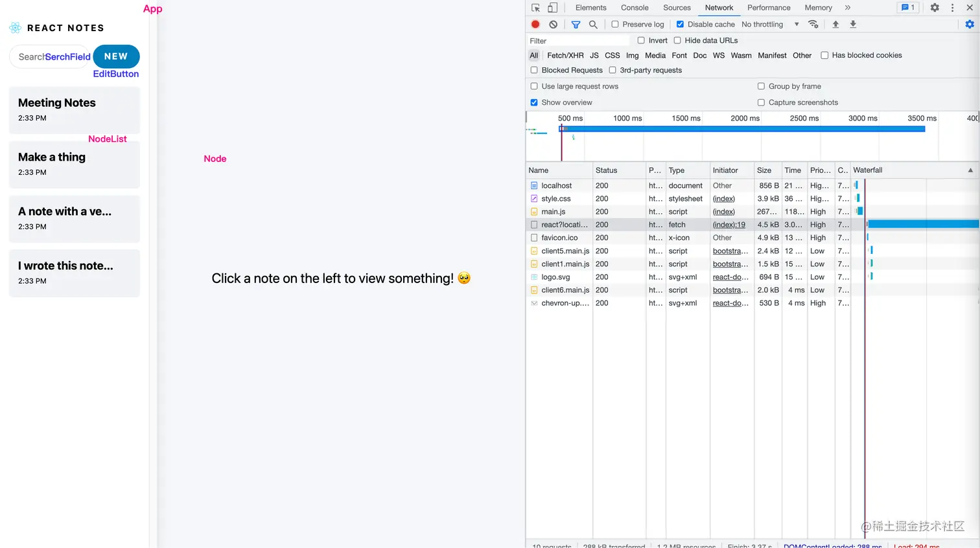Open DevTools customize kebab menu
Viewport: 980px width, 548px height.
coord(952,8)
